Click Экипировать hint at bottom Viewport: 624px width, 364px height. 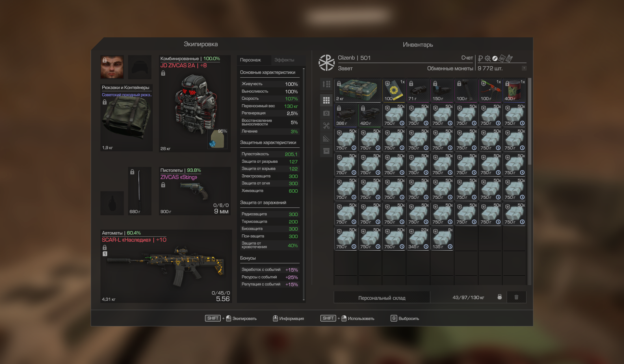231,319
